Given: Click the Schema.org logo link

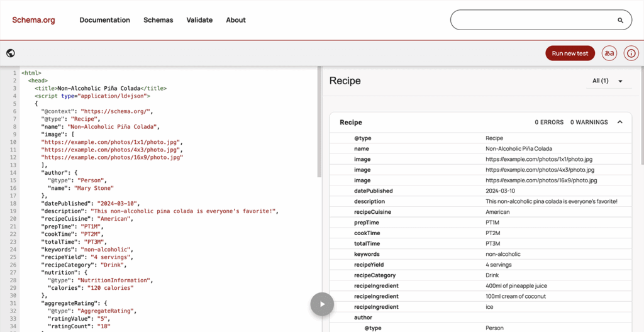Looking at the screenshot, I should pyautogui.click(x=33, y=19).
